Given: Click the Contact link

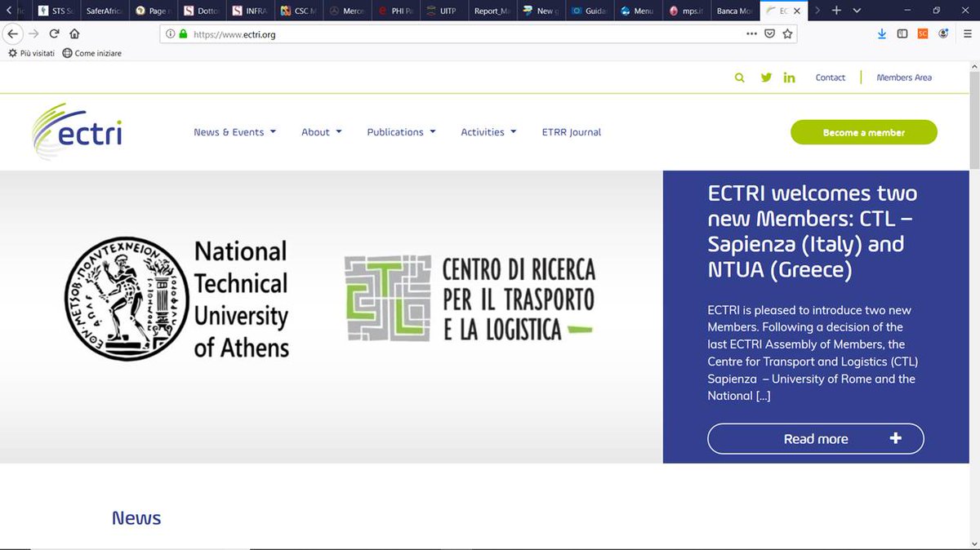Looking at the screenshot, I should (x=831, y=78).
